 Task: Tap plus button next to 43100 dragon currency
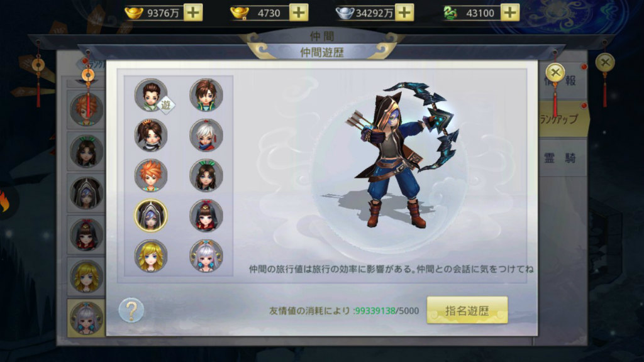pos(510,13)
